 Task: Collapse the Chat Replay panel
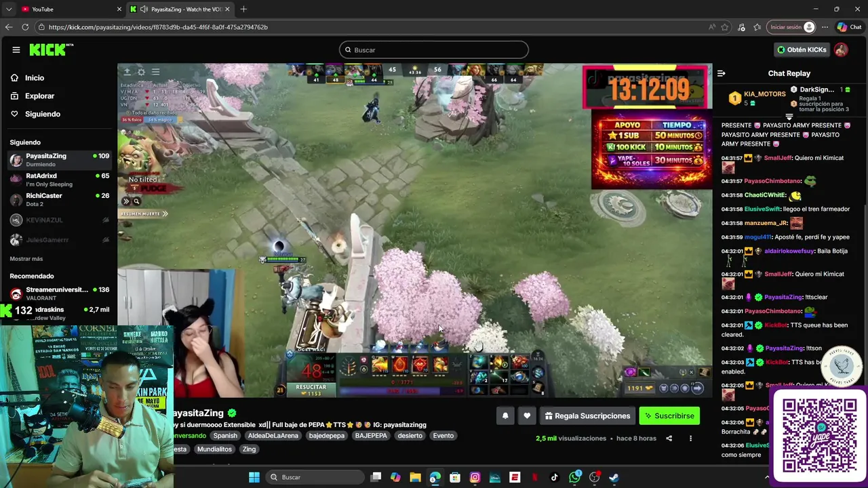tap(722, 73)
